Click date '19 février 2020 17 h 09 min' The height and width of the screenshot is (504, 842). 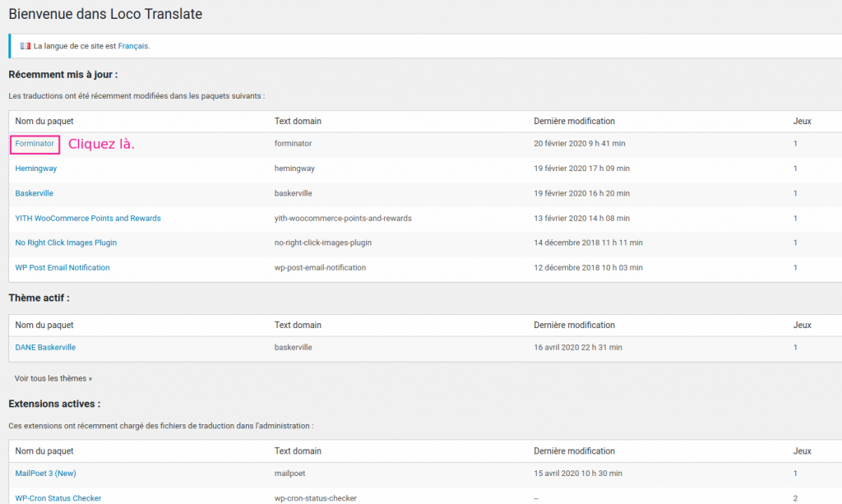tap(581, 169)
